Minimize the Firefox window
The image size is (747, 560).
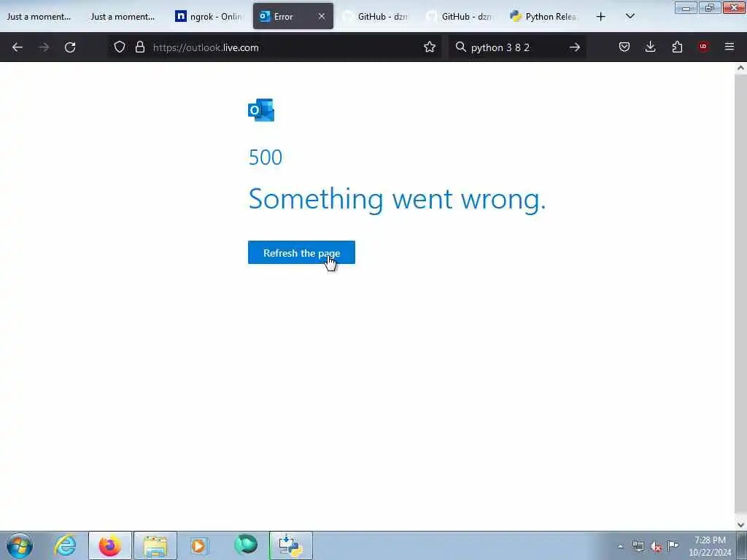coord(686,7)
